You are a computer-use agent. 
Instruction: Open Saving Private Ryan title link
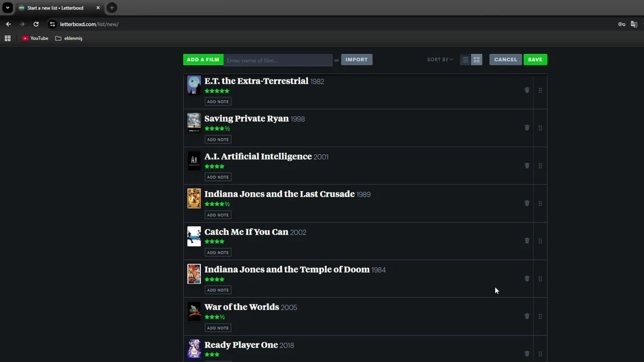coord(247,119)
